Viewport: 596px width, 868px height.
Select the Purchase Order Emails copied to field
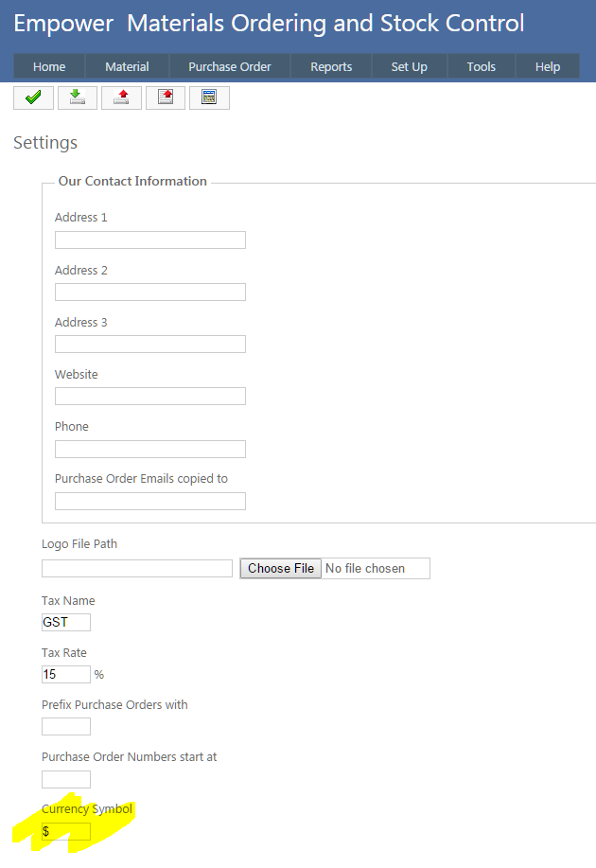(150, 502)
